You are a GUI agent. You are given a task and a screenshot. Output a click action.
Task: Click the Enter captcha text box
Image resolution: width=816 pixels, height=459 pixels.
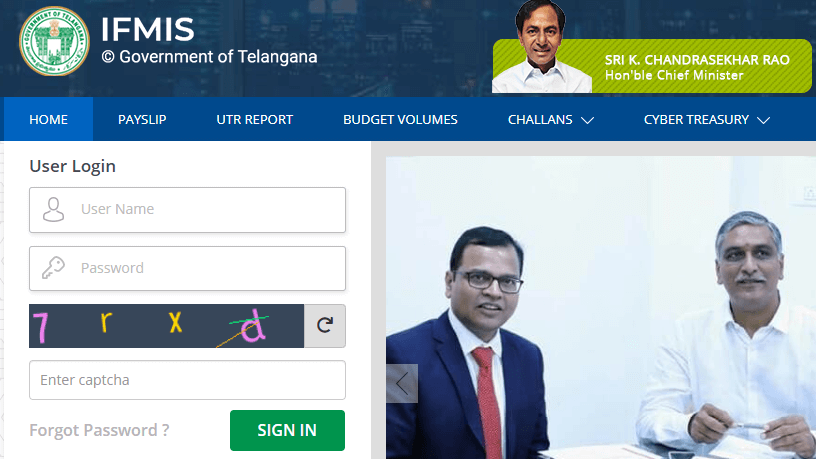point(187,380)
